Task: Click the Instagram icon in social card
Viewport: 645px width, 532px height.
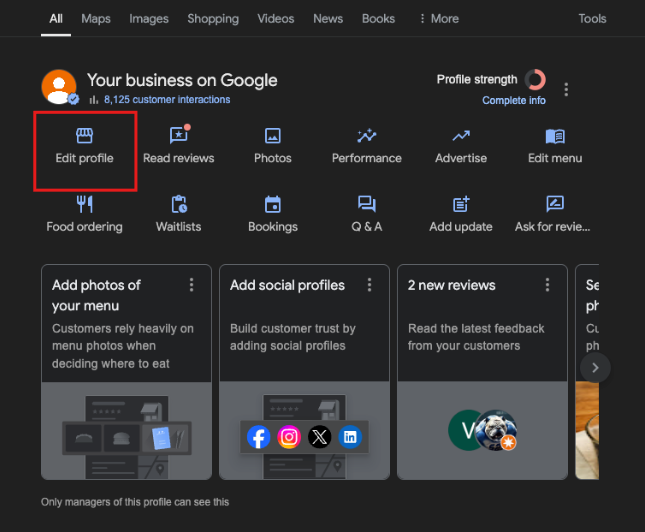Action: pyautogui.click(x=289, y=437)
